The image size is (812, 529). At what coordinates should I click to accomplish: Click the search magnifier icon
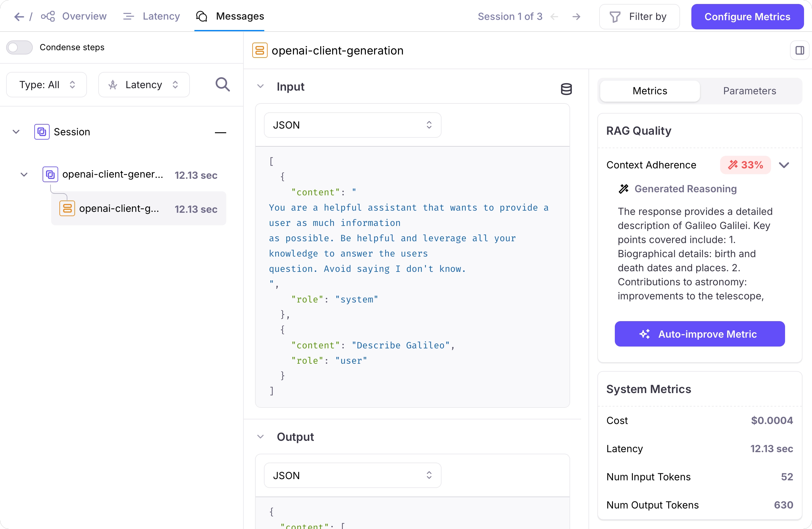(223, 84)
